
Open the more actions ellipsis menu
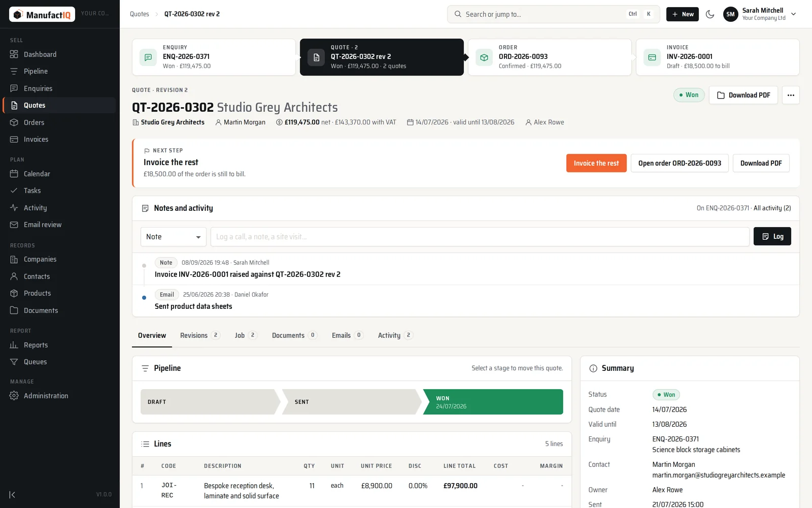[791, 95]
